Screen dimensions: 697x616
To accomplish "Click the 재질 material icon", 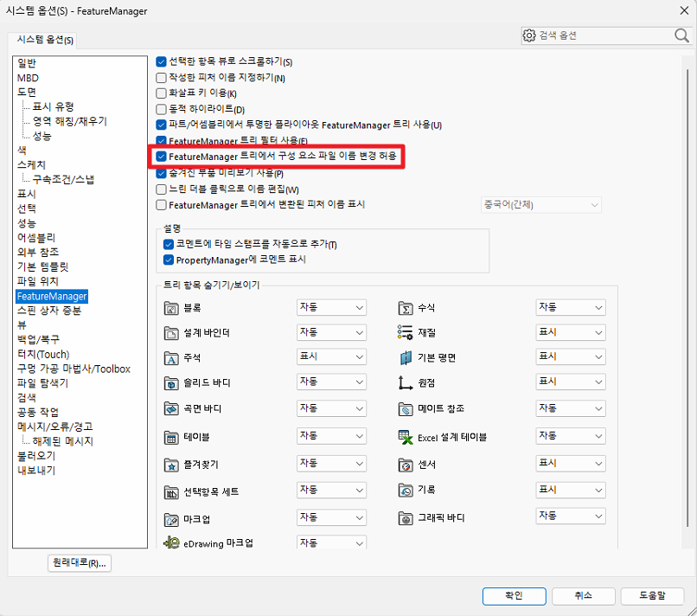I will [406, 332].
